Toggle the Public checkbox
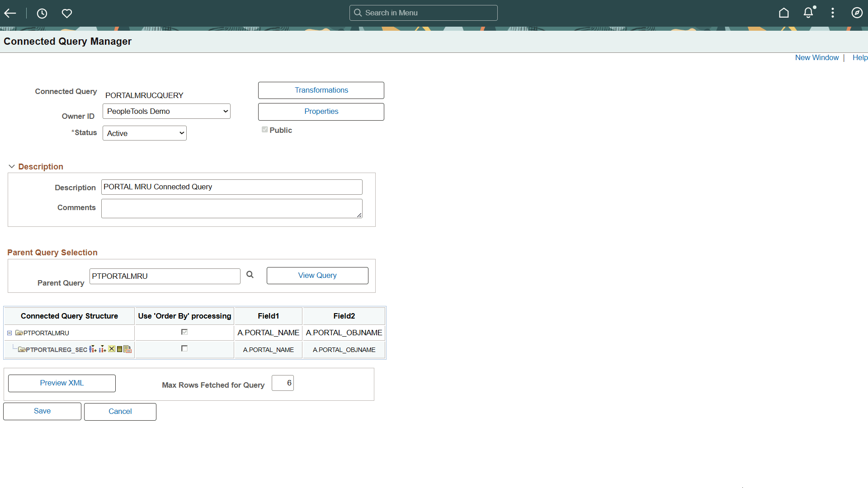This screenshot has height=488, width=868. (265, 129)
